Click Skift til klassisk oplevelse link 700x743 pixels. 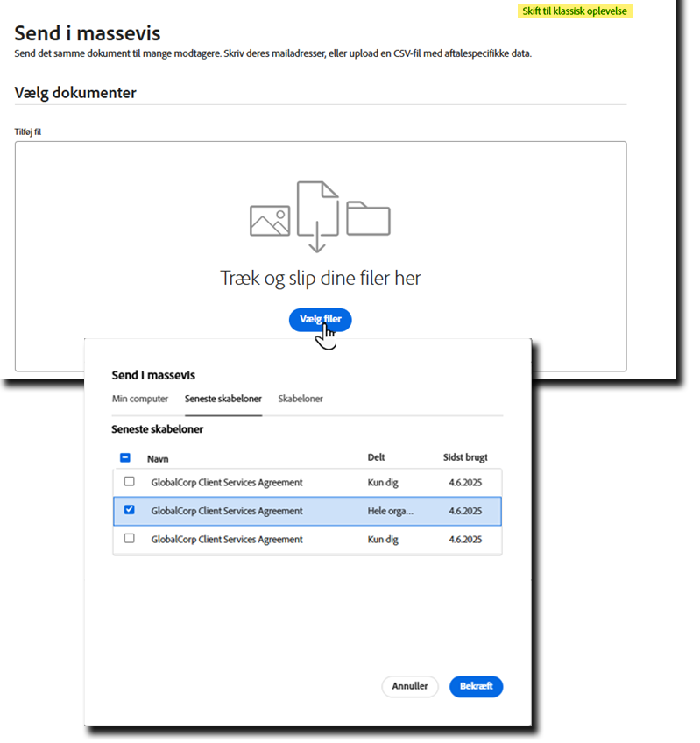pos(575,11)
